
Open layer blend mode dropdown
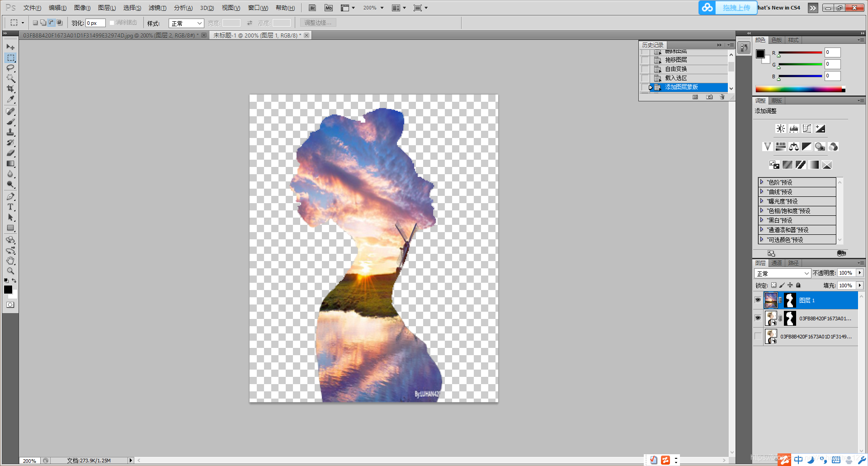pos(782,273)
